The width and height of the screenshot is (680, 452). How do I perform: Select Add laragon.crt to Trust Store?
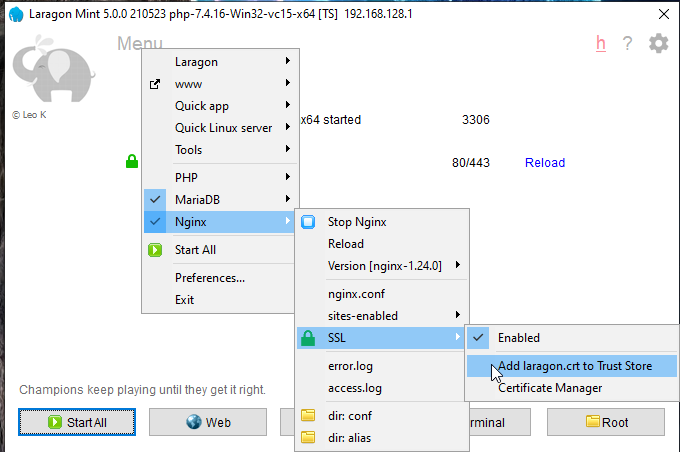click(574, 366)
